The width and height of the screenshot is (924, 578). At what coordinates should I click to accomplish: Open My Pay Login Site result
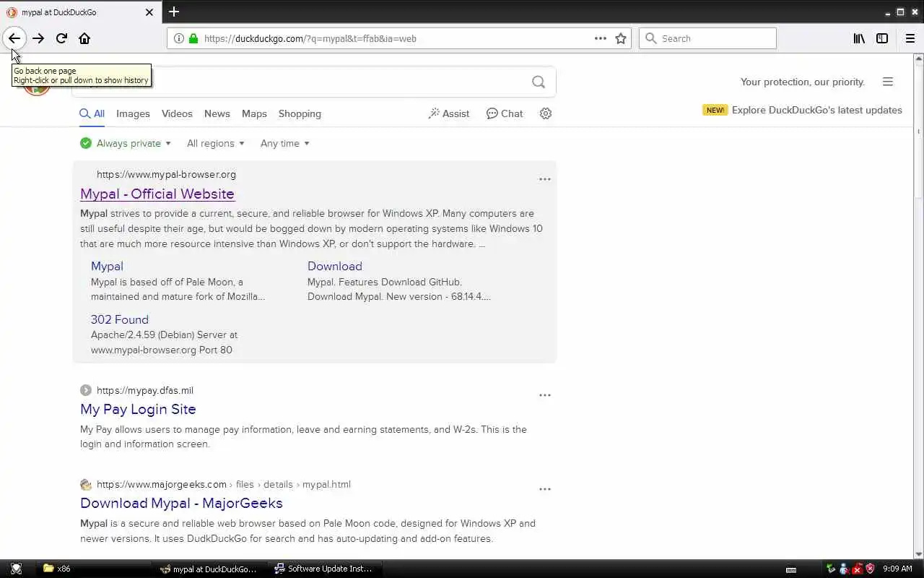[138, 409]
